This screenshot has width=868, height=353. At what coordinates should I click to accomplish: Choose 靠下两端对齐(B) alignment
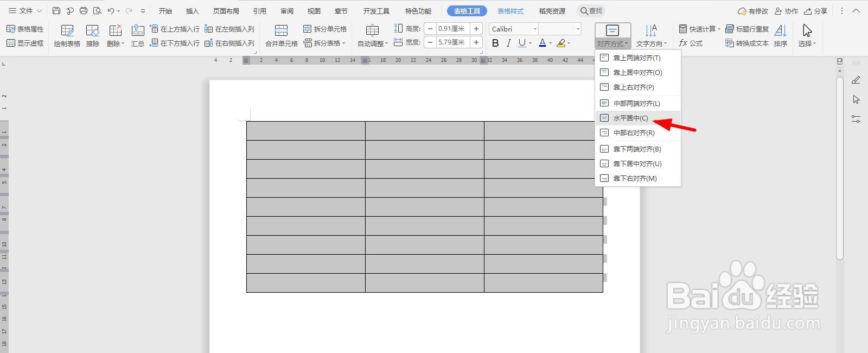[638, 149]
